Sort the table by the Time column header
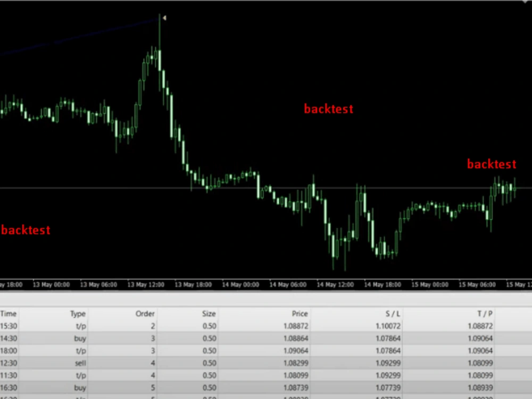The height and width of the screenshot is (399, 532). [x=9, y=314]
